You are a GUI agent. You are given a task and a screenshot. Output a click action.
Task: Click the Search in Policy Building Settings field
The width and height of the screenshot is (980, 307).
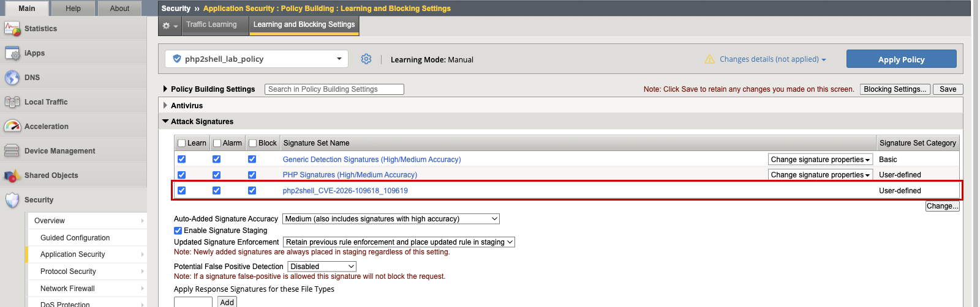334,89
